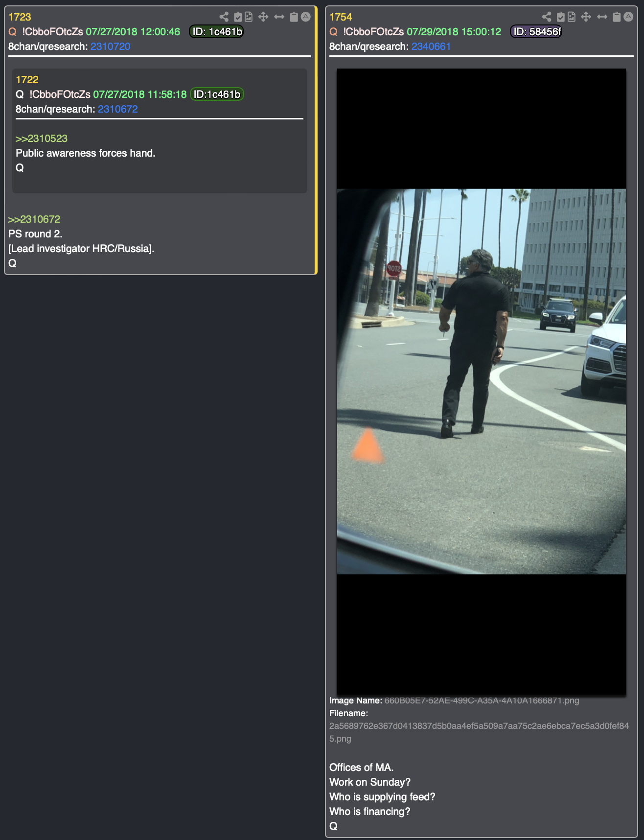
Task: Open the 8chan link 2310672 in quoted post
Action: click(118, 109)
